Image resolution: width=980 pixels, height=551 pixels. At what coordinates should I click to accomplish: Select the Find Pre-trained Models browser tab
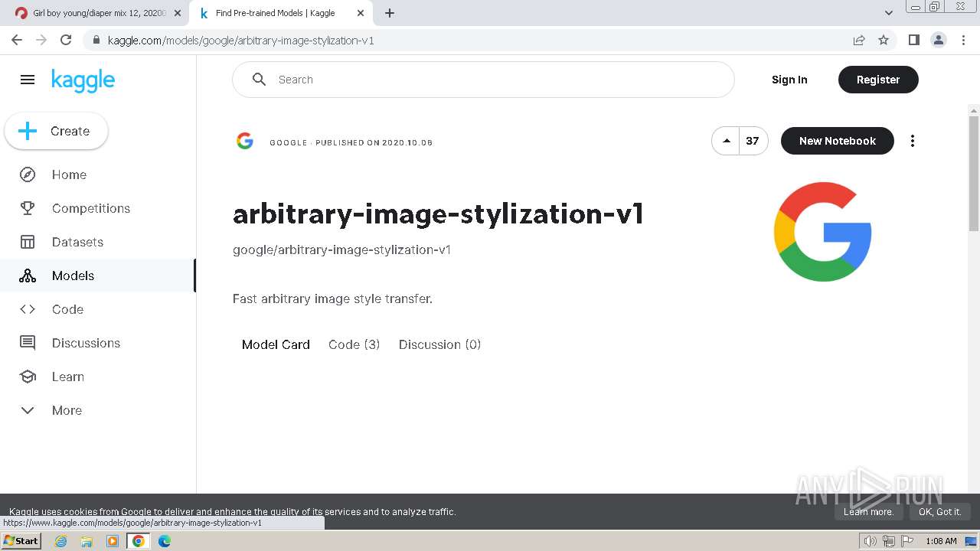pos(280,13)
